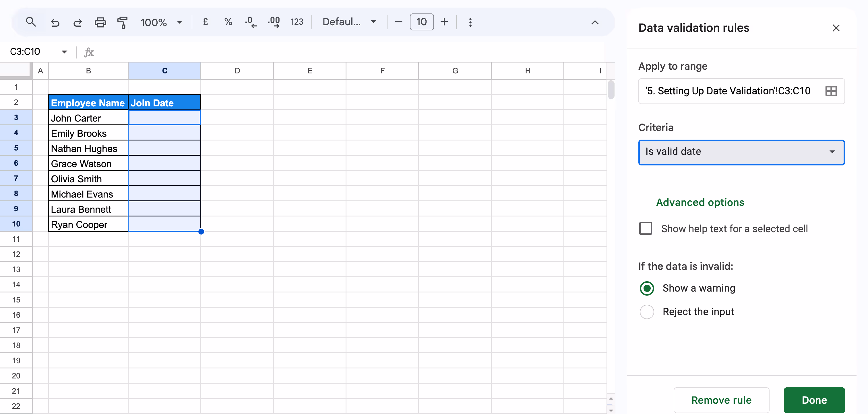Screen dimensions: 868x414
Task: Format selected cells as percent
Action: click(228, 22)
